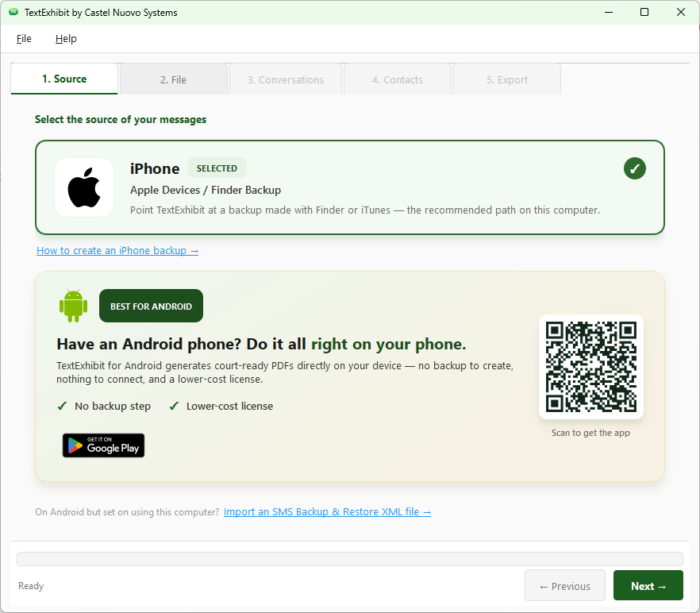700x613 pixels.
Task: Select the 3. Conversations tab
Action: pyautogui.click(x=286, y=79)
